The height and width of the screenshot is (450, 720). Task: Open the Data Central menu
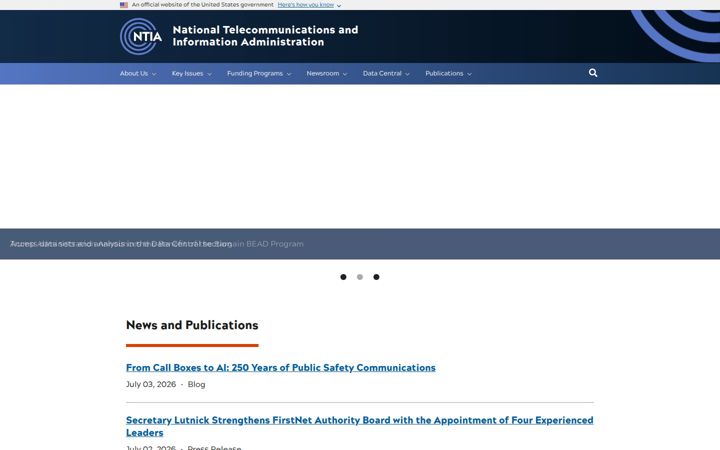coord(382,73)
